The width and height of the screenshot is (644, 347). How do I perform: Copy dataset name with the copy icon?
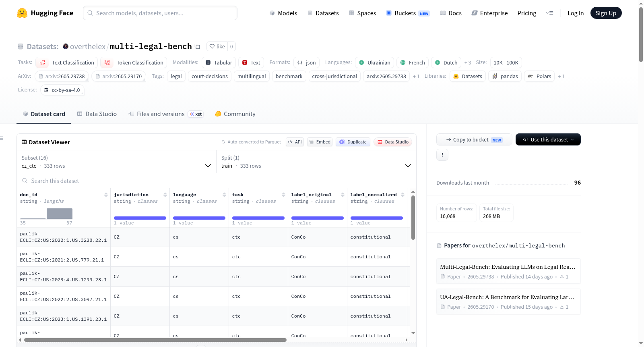tap(197, 46)
